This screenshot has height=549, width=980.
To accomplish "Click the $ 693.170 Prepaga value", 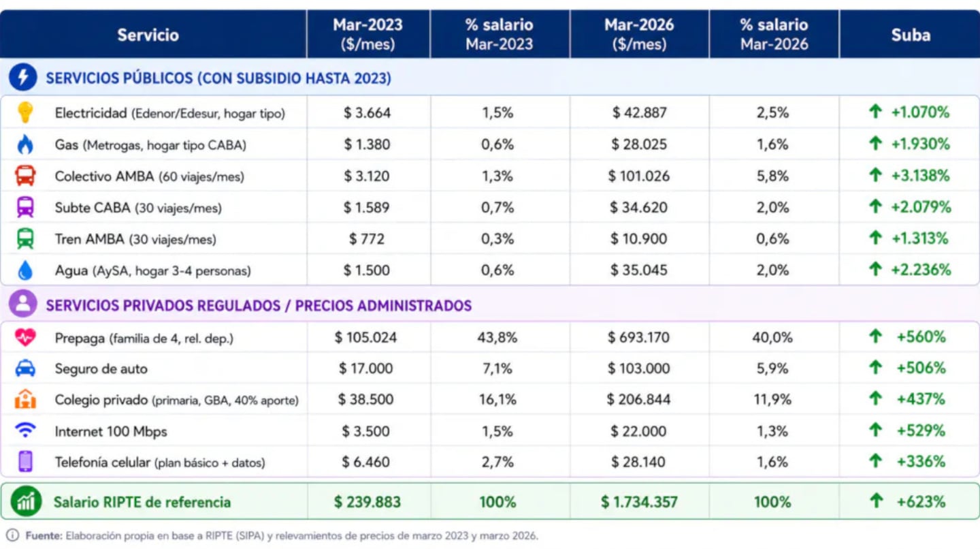I will pos(639,336).
